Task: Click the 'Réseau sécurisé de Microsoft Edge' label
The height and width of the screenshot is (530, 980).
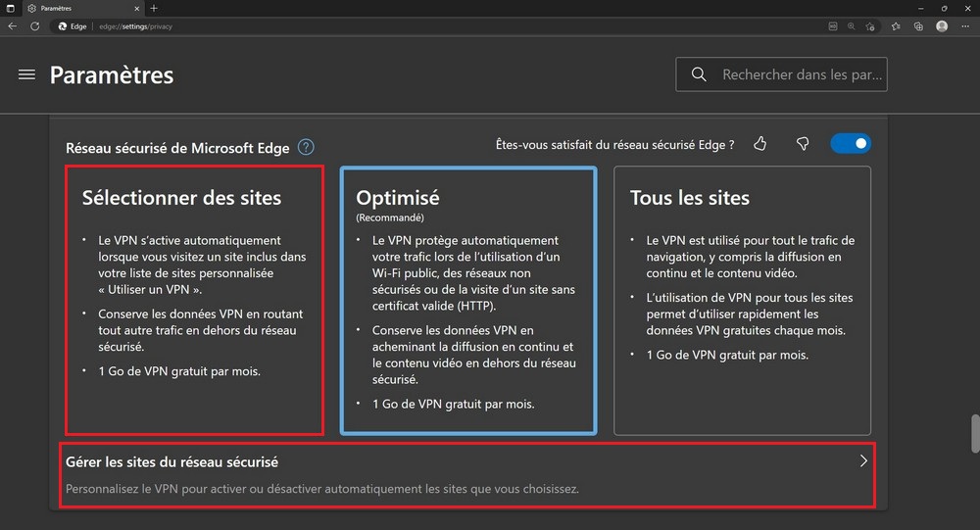Action: 177,148
